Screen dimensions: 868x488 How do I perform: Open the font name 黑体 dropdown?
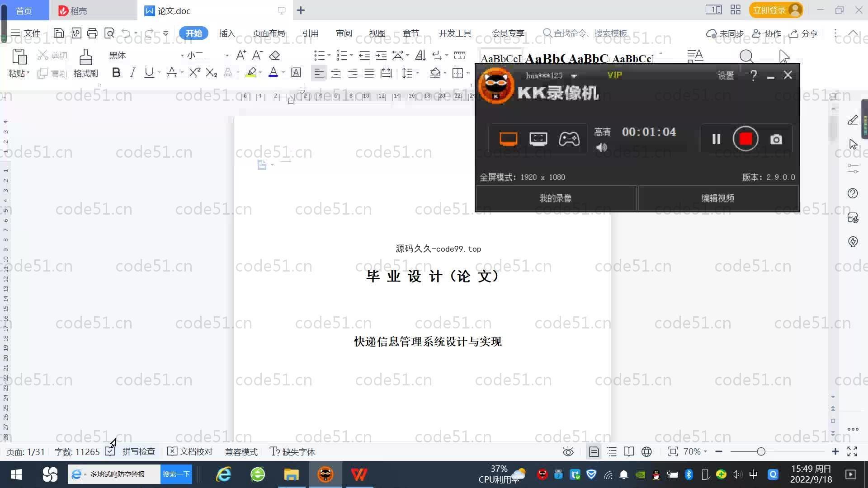(x=182, y=56)
